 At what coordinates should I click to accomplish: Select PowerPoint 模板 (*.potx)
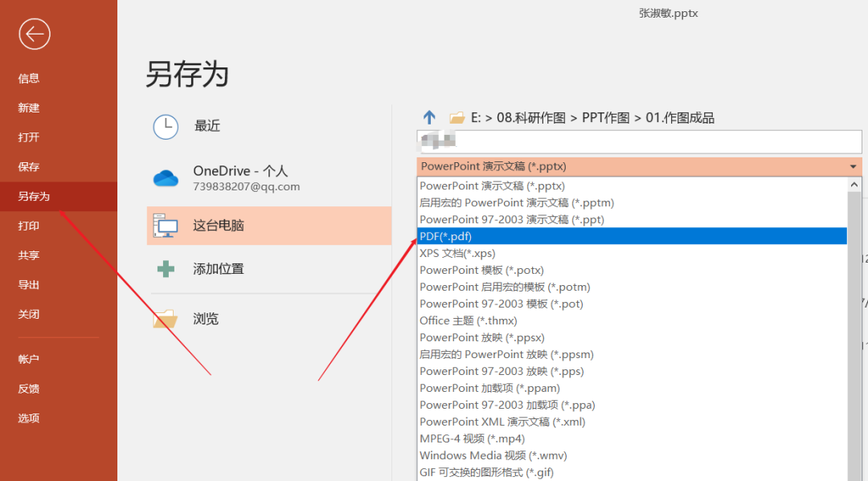(x=632, y=270)
